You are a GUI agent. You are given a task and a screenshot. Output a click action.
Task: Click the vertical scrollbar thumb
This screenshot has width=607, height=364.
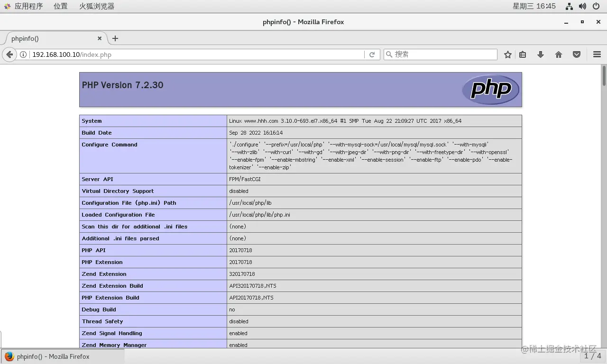pyautogui.click(x=604, y=76)
